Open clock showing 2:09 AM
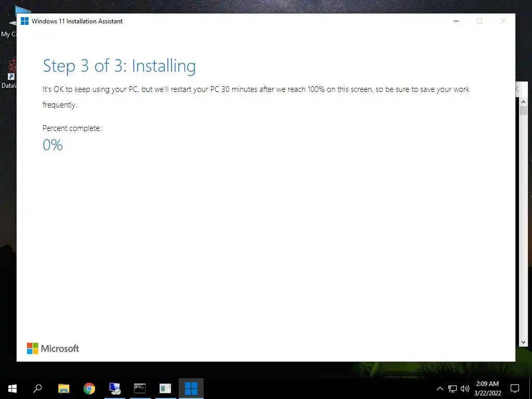The height and width of the screenshot is (399, 532). coord(487,388)
